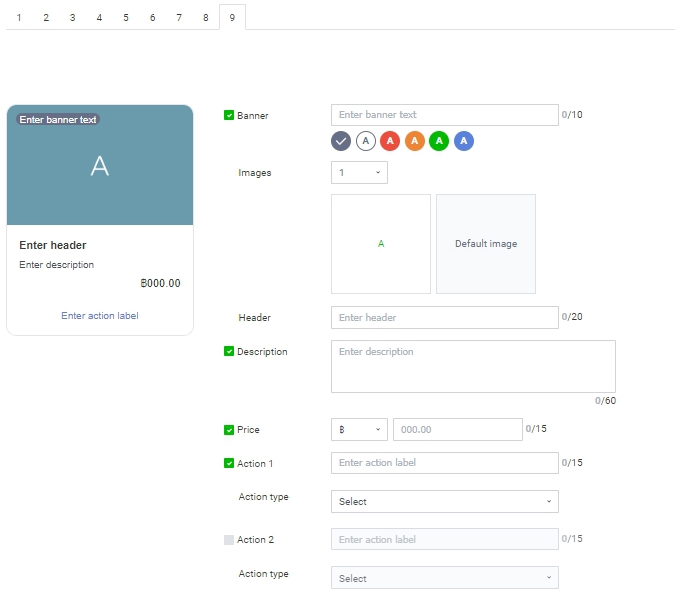Click Action 1's action label input
The width and height of the screenshot is (675, 597).
pyautogui.click(x=445, y=463)
